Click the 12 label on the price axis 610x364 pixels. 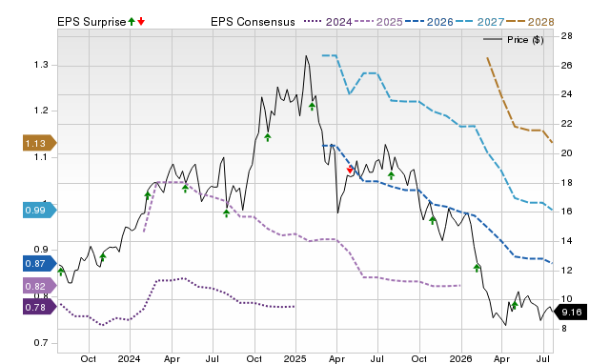[566, 270]
